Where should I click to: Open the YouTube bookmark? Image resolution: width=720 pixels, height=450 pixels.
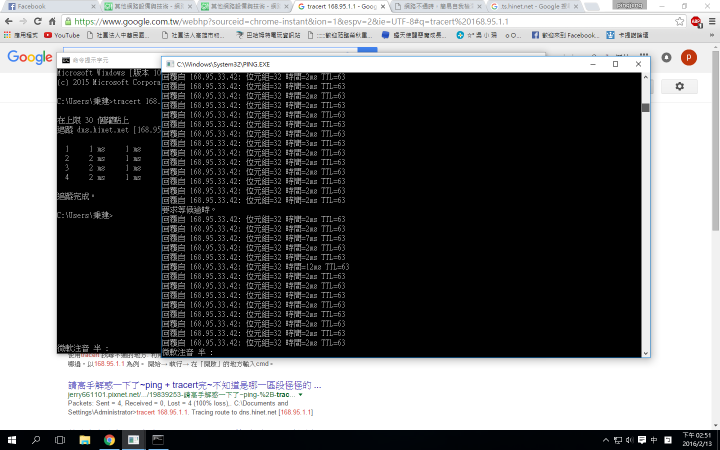(62, 35)
